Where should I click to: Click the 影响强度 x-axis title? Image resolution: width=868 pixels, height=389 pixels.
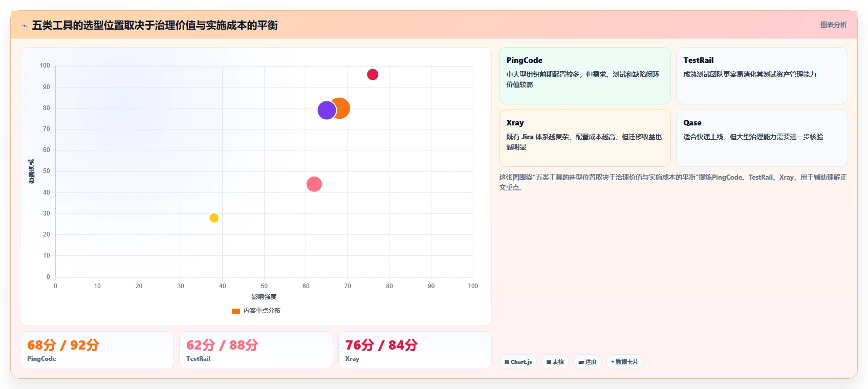264,297
